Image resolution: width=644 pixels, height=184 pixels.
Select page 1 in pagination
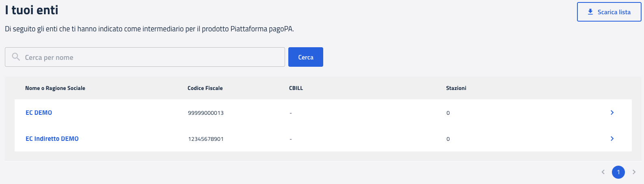[x=618, y=172]
